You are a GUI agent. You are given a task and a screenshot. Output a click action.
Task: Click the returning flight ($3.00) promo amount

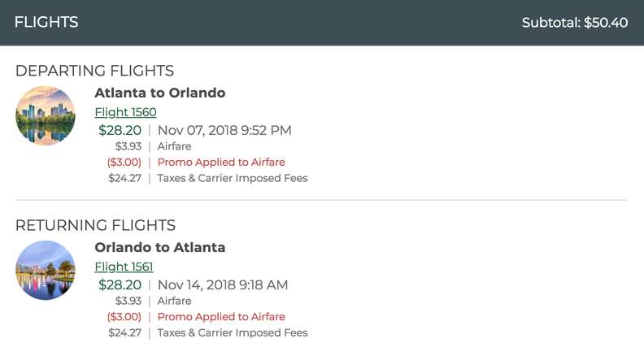tap(124, 317)
